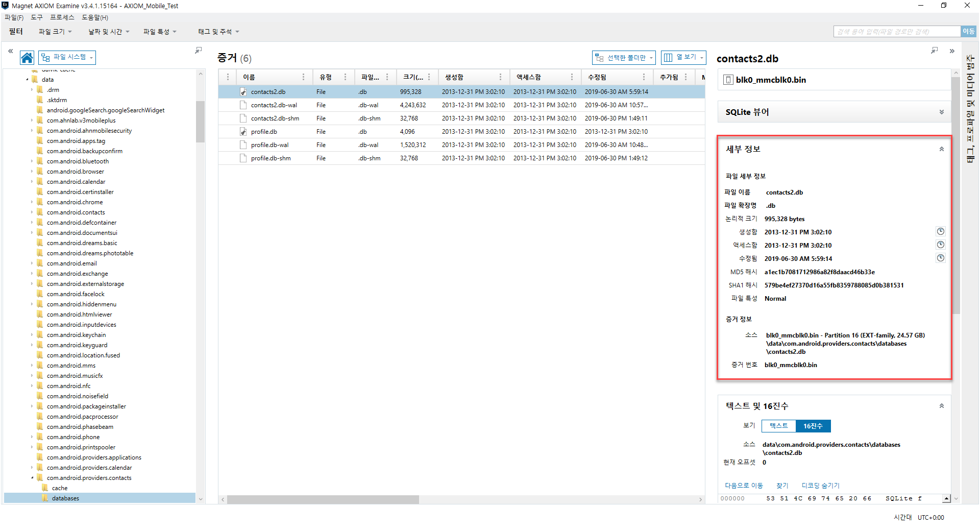Open the size column options menu
980x531 pixels.
tap(429, 77)
